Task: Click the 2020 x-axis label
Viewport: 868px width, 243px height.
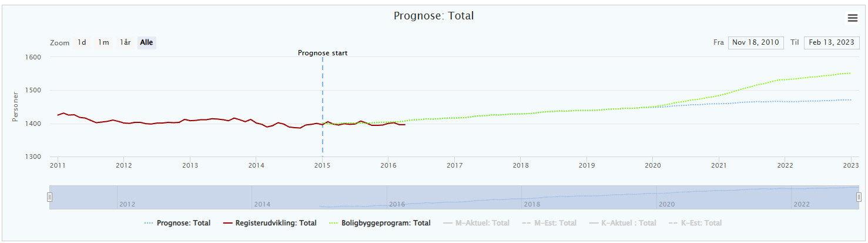Action: click(x=652, y=165)
